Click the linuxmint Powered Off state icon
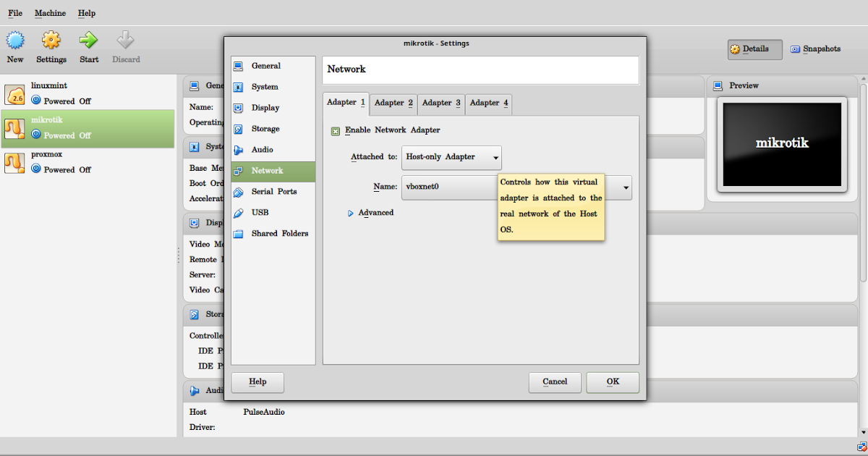Image resolution: width=868 pixels, height=456 pixels. 35,101
